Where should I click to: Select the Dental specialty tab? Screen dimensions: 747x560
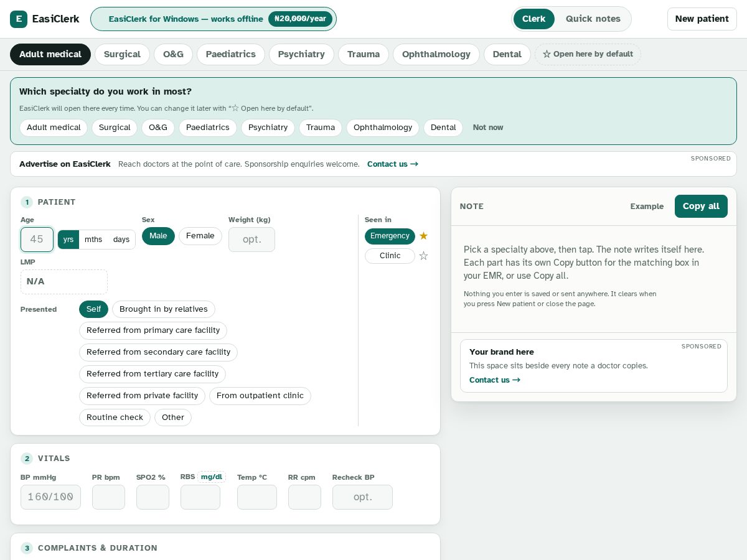507,54
